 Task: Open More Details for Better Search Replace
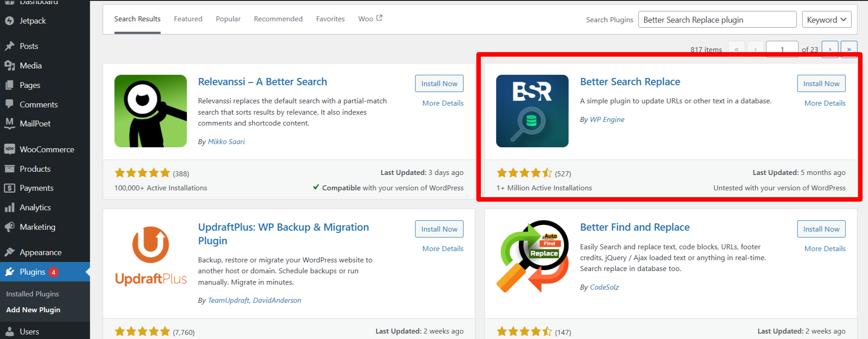click(x=825, y=103)
